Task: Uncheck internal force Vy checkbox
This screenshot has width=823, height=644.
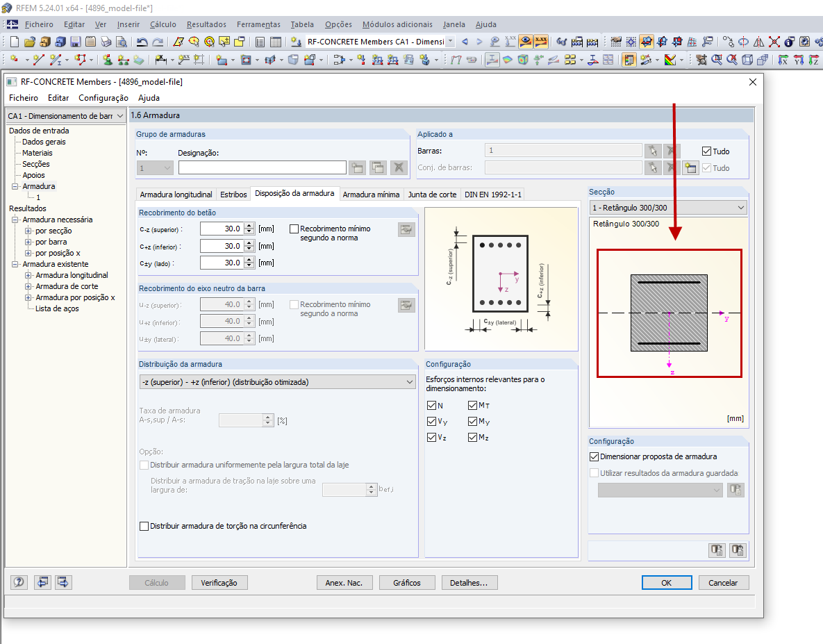Action: pos(431,422)
